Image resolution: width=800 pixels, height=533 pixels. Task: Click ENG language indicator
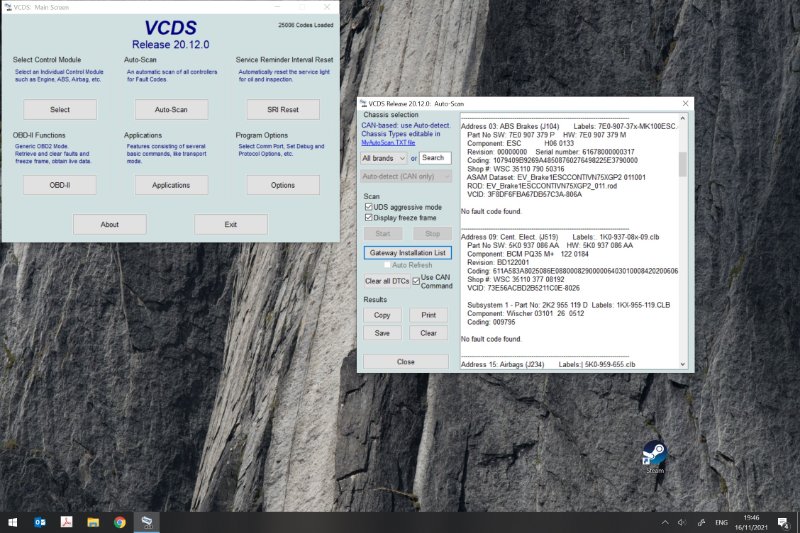(721, 522)
